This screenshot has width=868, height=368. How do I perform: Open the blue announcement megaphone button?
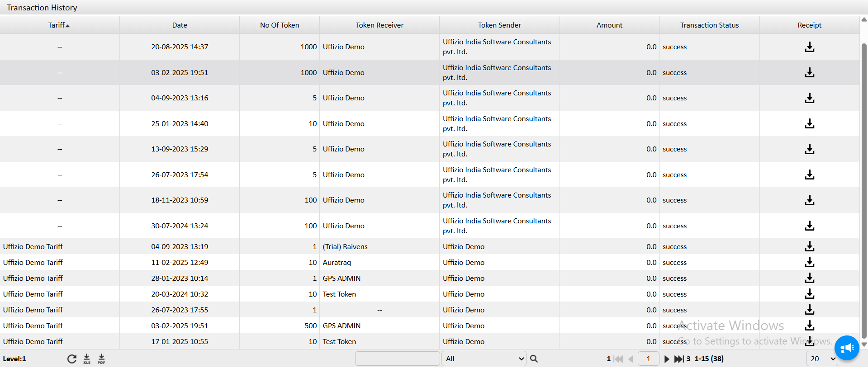point(846,348)
